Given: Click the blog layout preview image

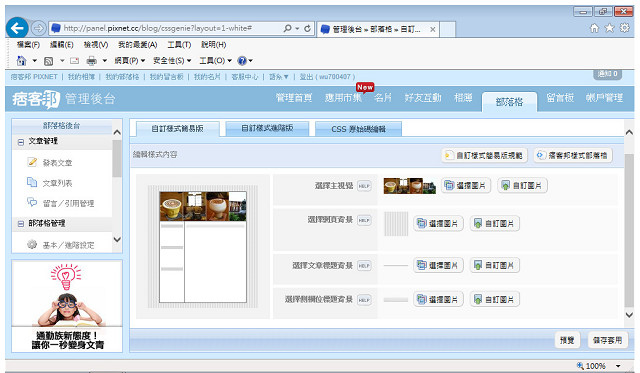Looking at the screenshot, I should [203, 247].
